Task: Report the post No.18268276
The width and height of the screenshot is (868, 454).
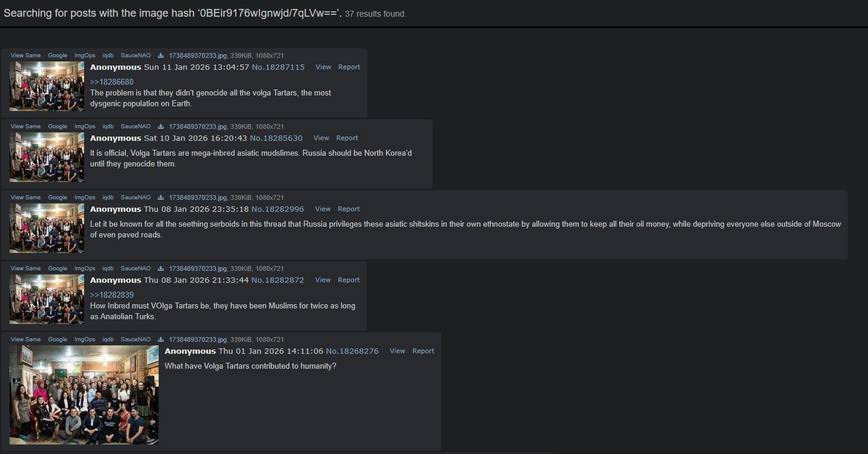Action: pyautogui.click(x=423, y=351)
